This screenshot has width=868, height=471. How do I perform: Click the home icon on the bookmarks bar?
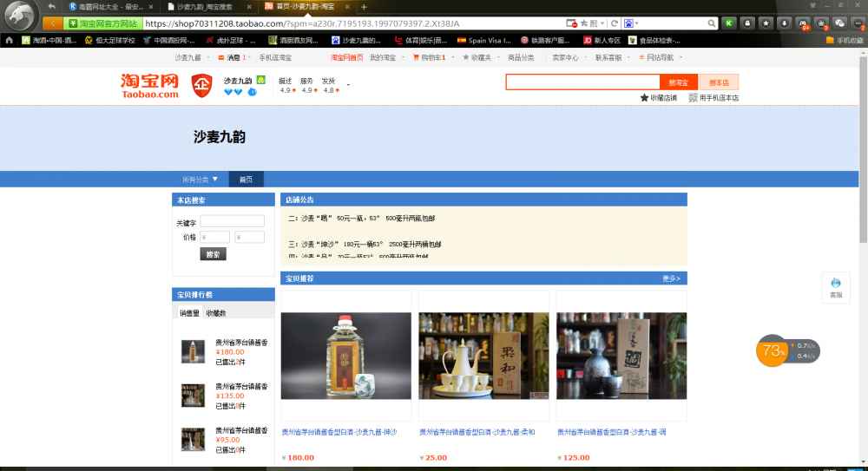click(x=9, y=40)
